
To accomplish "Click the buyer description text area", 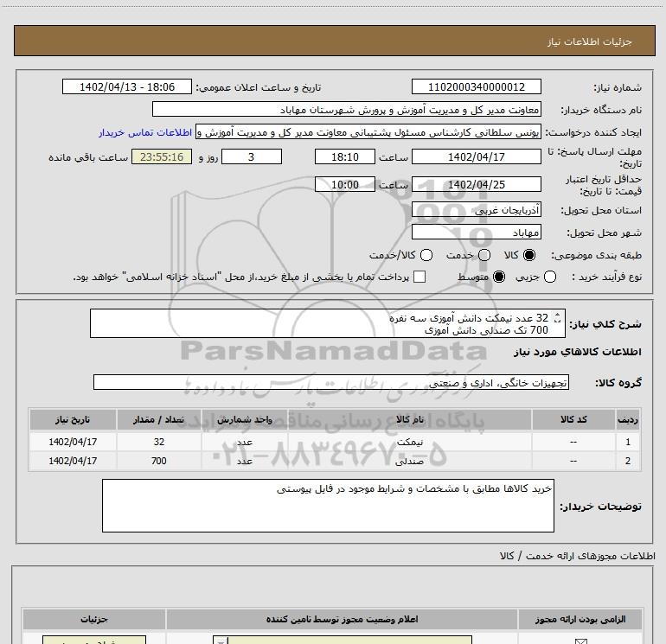I will pyautogui.click(x=328, y=506).
